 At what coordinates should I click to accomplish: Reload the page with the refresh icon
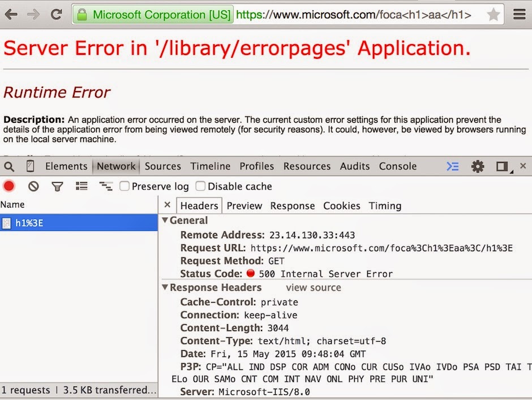(x=56, y=14)
